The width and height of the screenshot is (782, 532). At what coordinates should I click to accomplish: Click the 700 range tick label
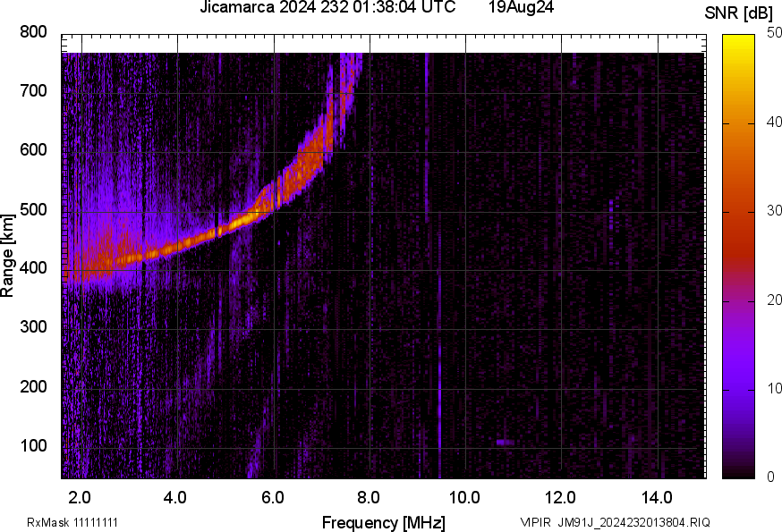pos(33,90)
